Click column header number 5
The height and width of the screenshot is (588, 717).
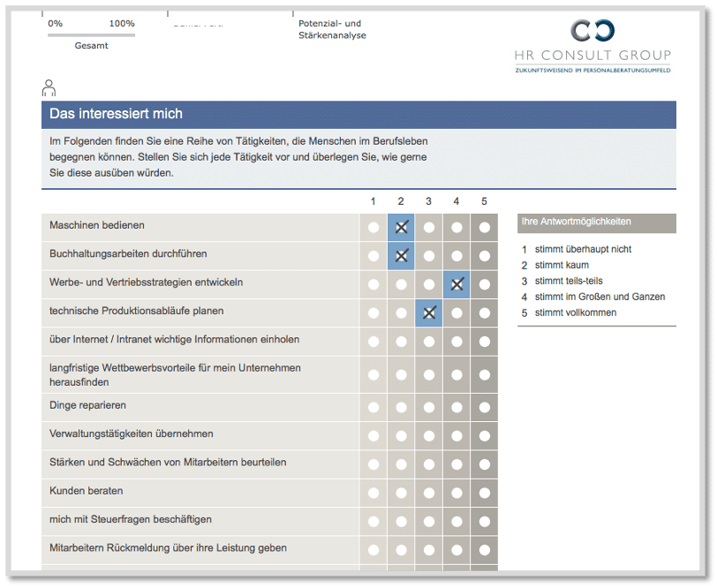tap(484, 201)
